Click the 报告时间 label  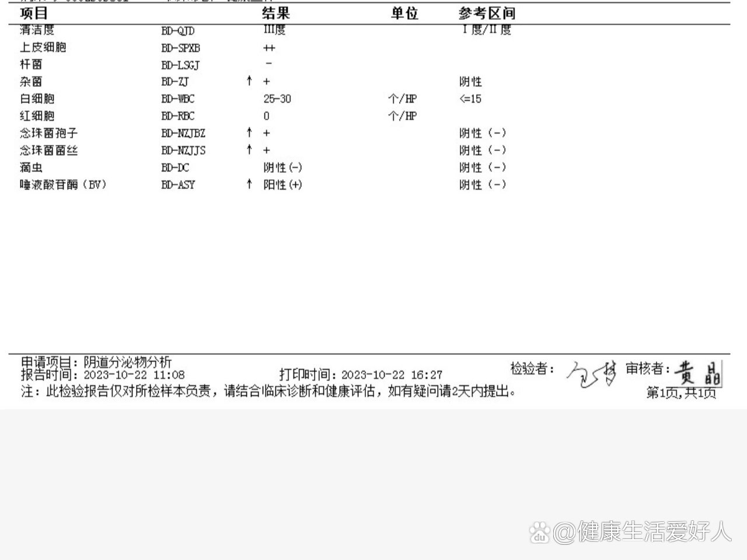[49, 374]
